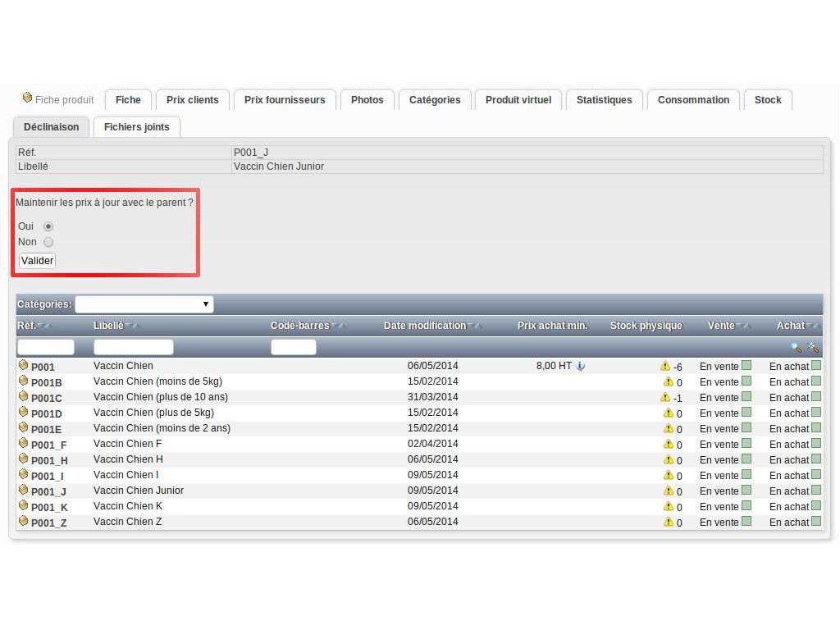Click the anchor icon next to 8,00 HT
Viewport: 840px width, 630px height.
click(581, 366)
